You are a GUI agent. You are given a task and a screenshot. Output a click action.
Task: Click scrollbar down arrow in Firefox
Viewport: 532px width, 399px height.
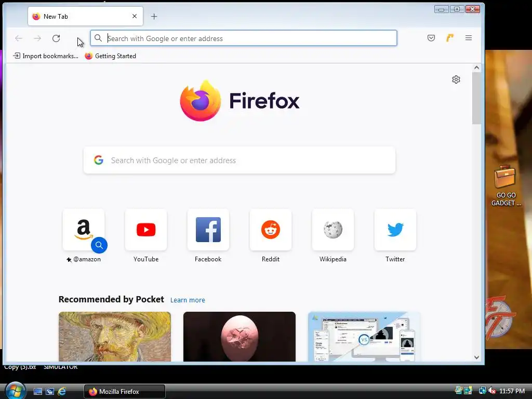tap(476, 357)
